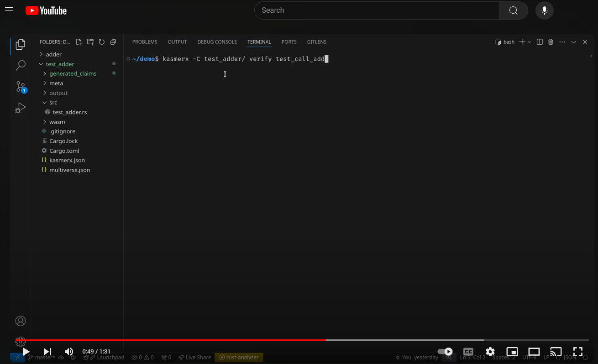Open the video player settings gear
The height and width of the screenshot is (364, 598).
[x=490, y=352]
